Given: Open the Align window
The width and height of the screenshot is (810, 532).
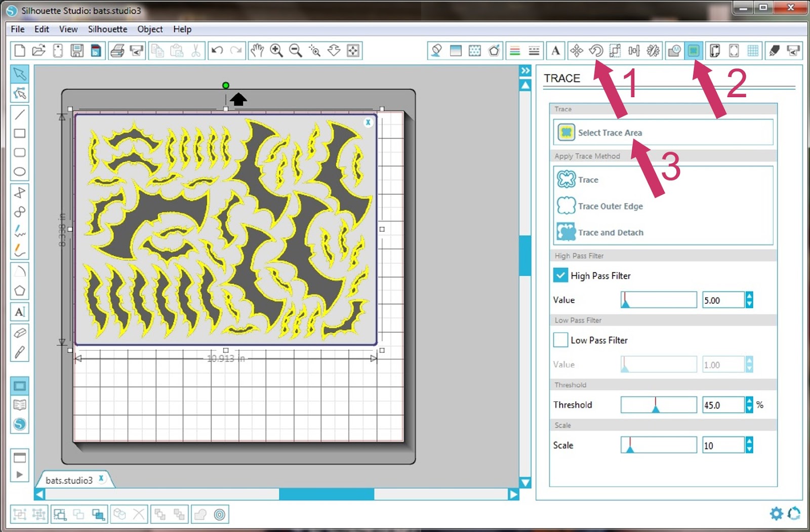Looking at the screenshot, I should [634, 51].
